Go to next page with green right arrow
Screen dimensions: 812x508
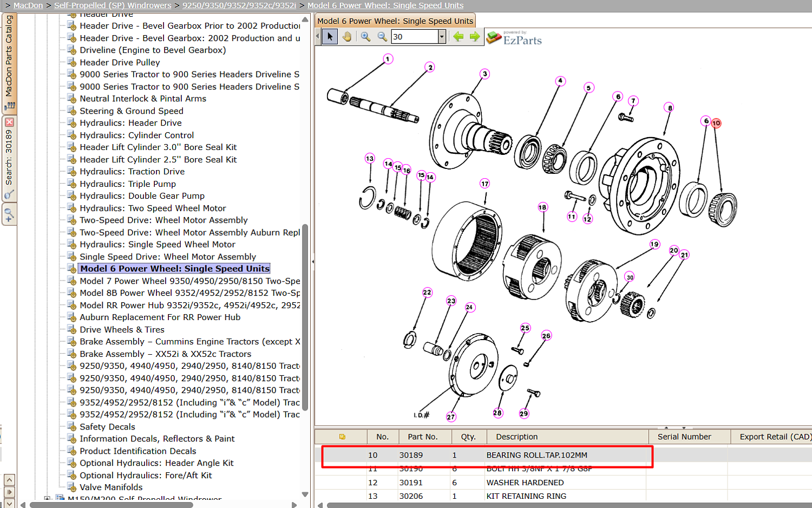(x=475, y=37)
